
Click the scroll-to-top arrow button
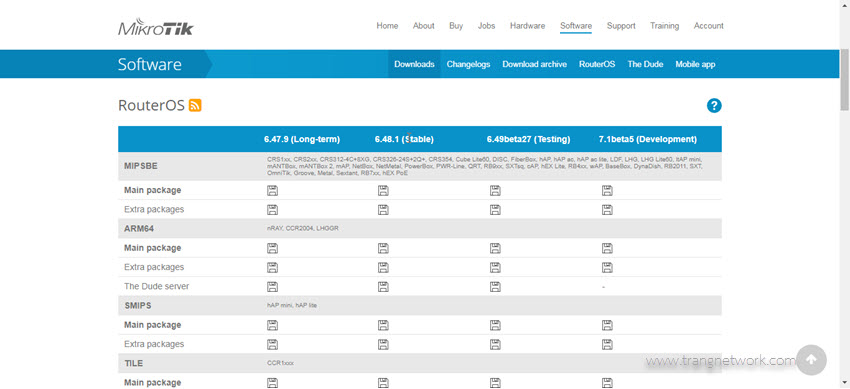[811, 360]
